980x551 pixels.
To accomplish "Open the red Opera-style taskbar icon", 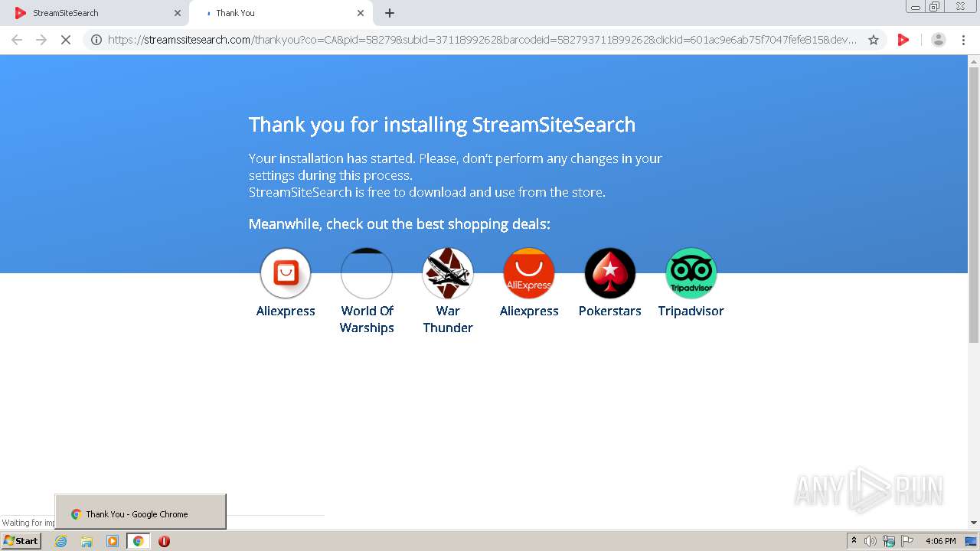I will (x=164, y=541).
